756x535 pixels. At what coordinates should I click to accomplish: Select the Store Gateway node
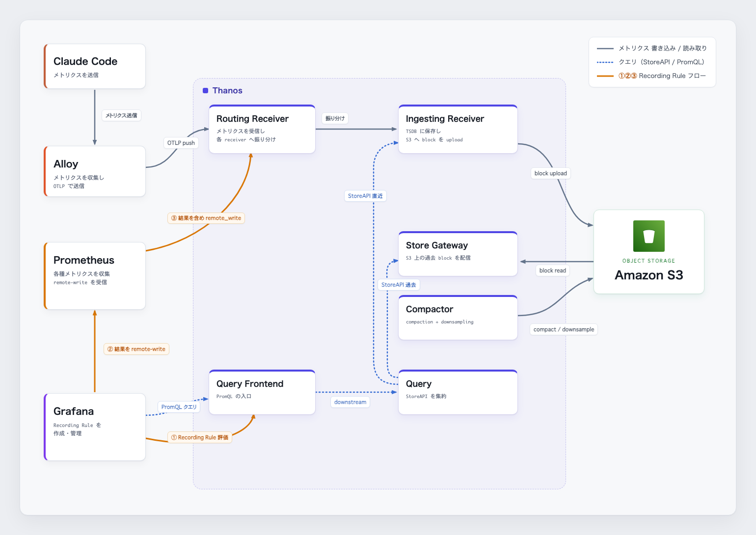(458, 254)
